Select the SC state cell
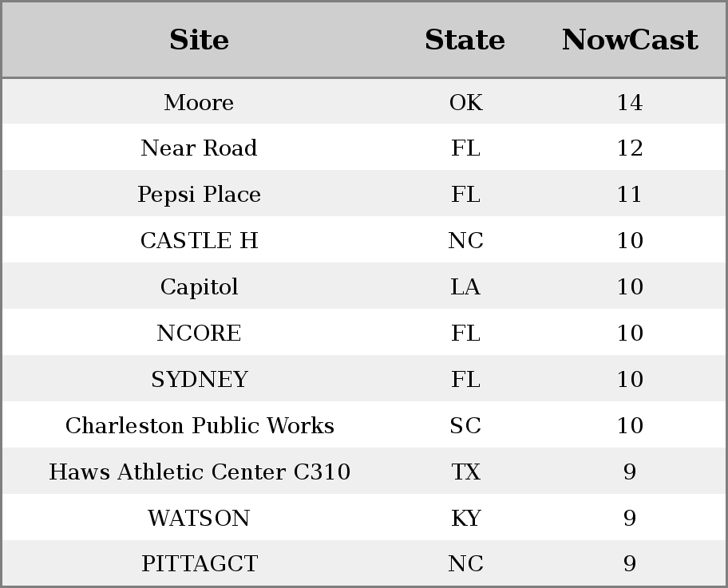The width and height of the screenshot is (728, 588). 465,425
